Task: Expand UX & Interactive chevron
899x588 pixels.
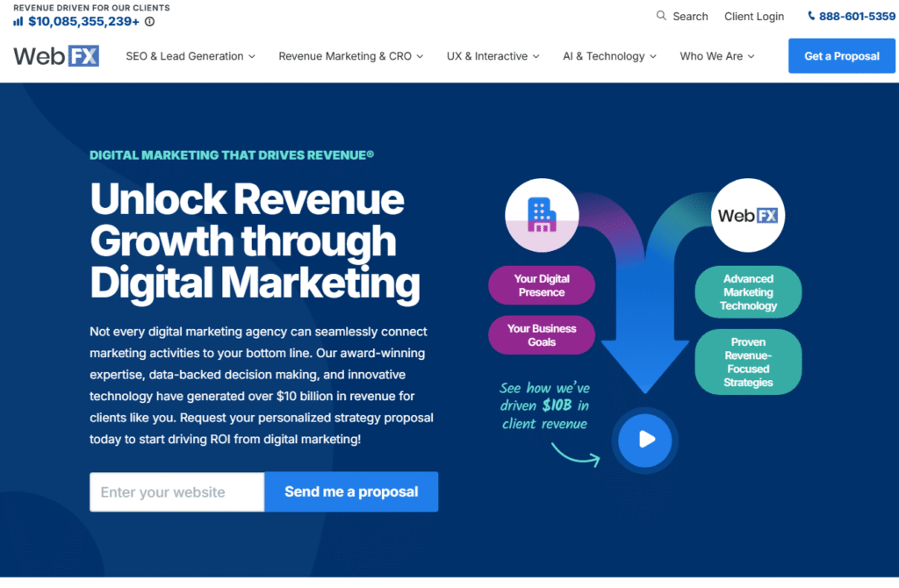Action: [536, 57]
